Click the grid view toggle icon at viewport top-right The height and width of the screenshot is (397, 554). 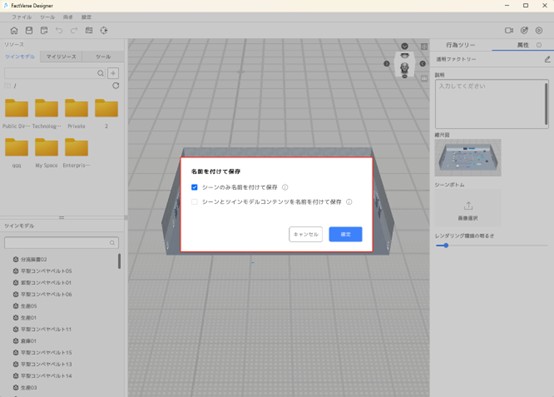tap(424, 46)
